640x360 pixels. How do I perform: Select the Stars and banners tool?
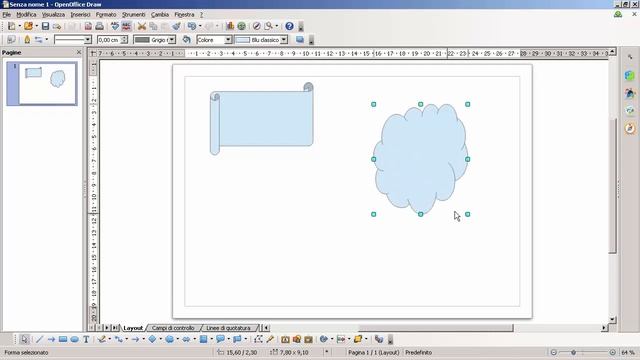[237, 339]
